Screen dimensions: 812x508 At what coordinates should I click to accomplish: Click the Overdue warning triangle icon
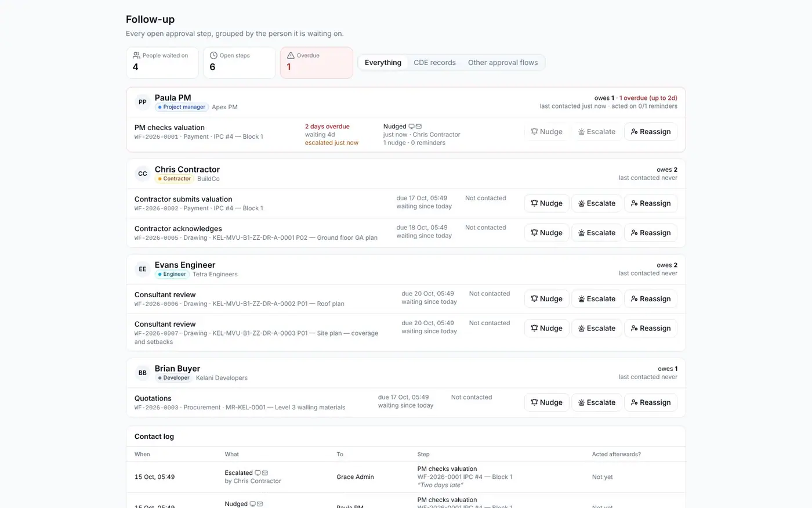(291, 55)
